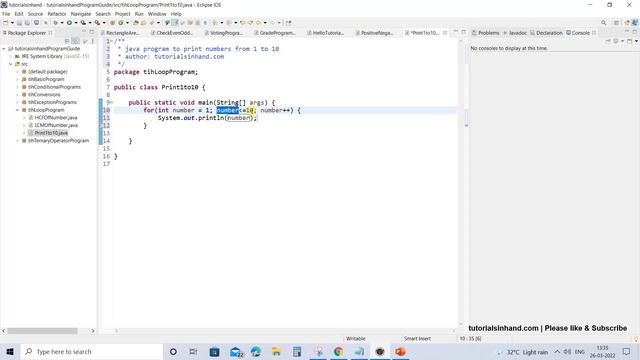Click the New file toolbar icon
The height and width of the screenshot is (360, 640).
(x=6, y=23)
